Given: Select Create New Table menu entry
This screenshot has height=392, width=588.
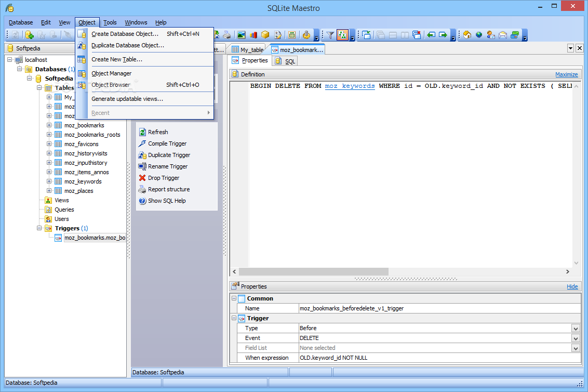Looking at the screenshot, I should pos(145,59).
